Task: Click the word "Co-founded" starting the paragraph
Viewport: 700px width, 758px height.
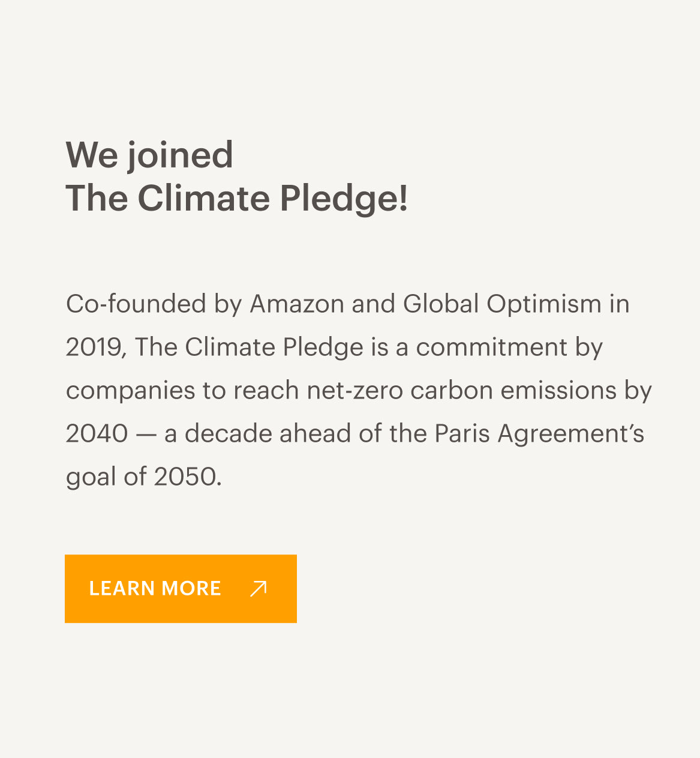Action: click(x=136, y=304)
